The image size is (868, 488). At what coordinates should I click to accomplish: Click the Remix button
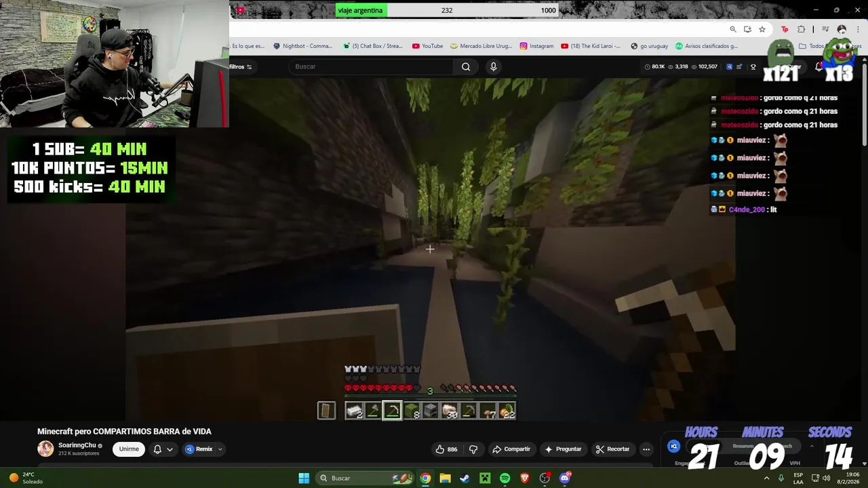[x=199, y=449]
